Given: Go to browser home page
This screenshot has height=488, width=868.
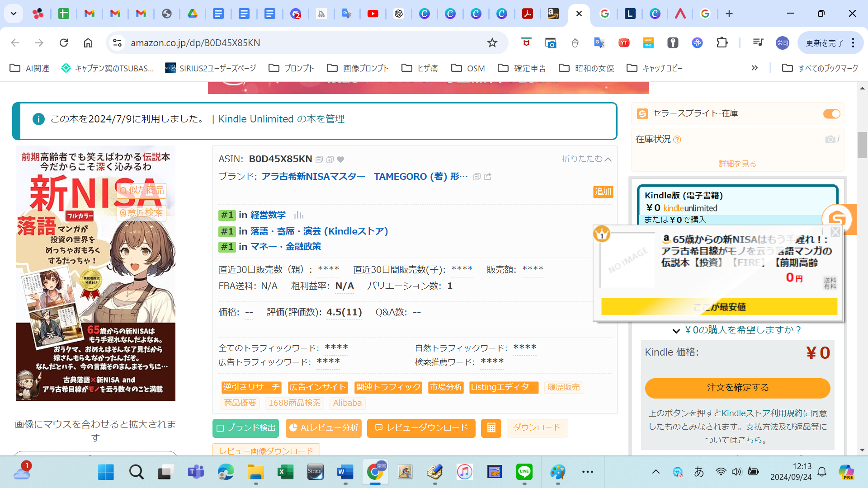Looking at the screenshot, I should pyautogui.click(x=88, y=42).
